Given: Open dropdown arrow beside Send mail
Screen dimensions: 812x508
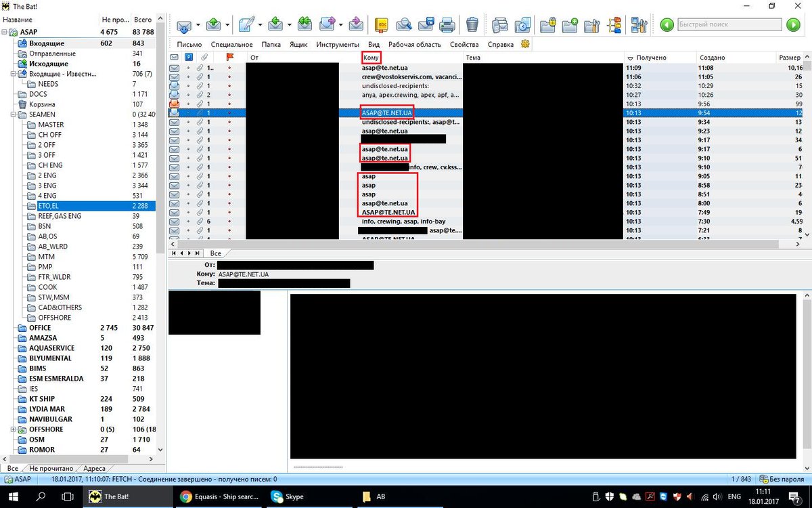Looking at the screenshot, I should (227, 26).
